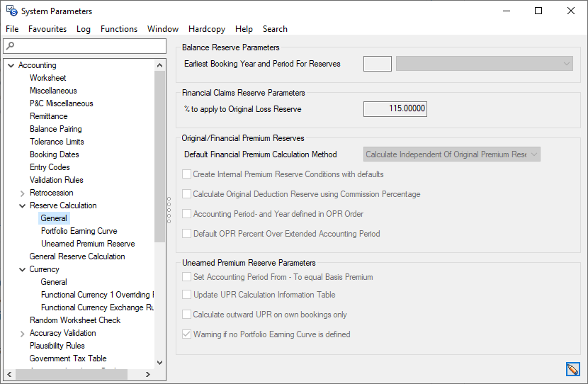The width and height of the screenshot is (588, 384).
Task: Expand the Retrocession tree node
Action: point(22,193)
